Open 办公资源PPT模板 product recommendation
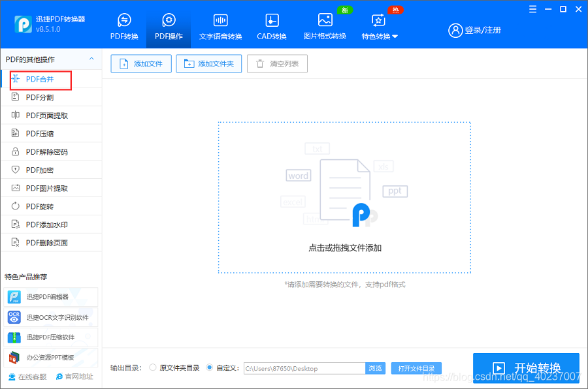This screenshot has height=389, width=588. pos(50,358)
